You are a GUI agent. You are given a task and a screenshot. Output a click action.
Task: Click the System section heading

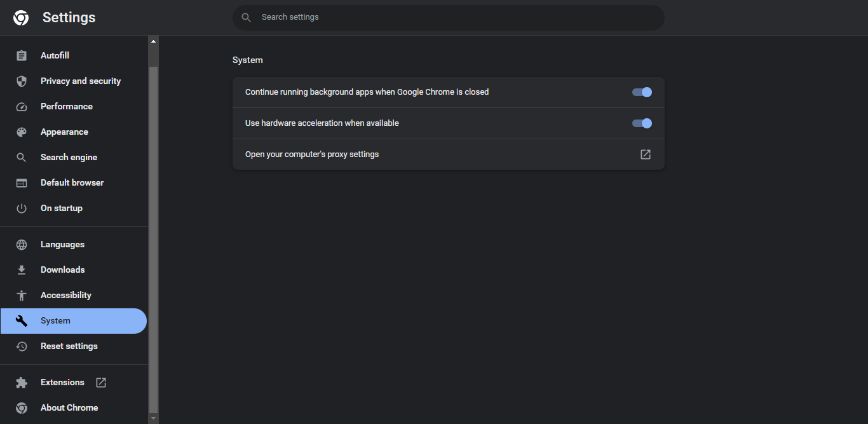[248, 60]
